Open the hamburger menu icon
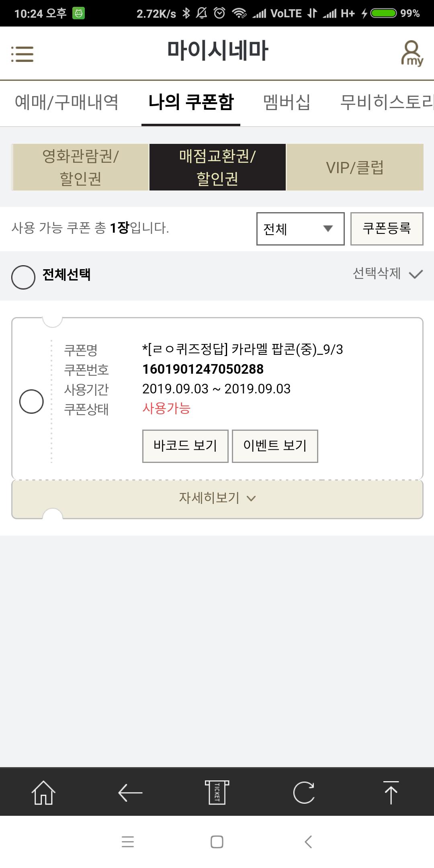The height and width of the screenshot is (868, 434). click(x=22, y=54)
